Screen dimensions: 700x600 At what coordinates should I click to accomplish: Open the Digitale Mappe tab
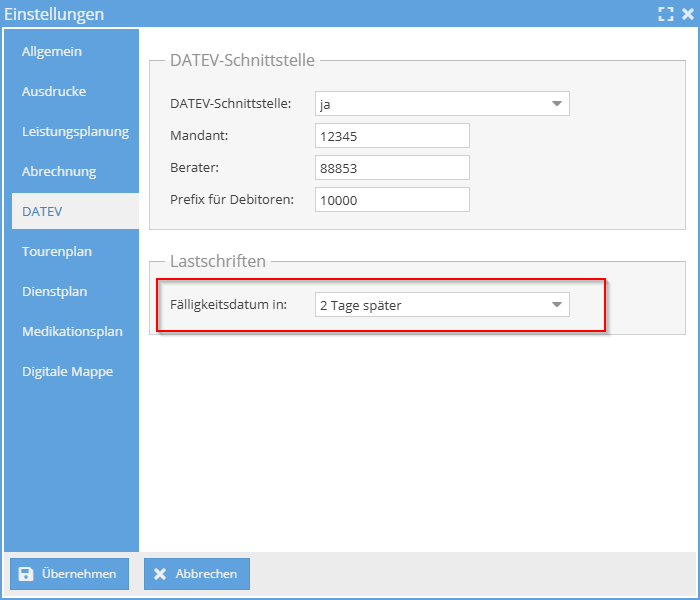(67, 371)
